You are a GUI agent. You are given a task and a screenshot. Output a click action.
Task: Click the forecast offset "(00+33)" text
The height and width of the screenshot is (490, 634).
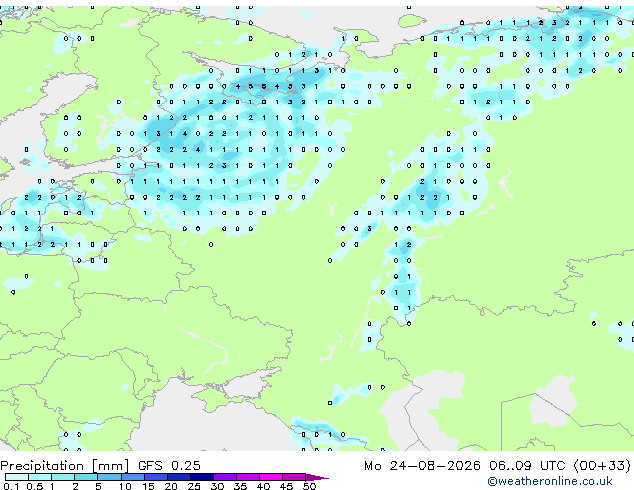(602, 466)
